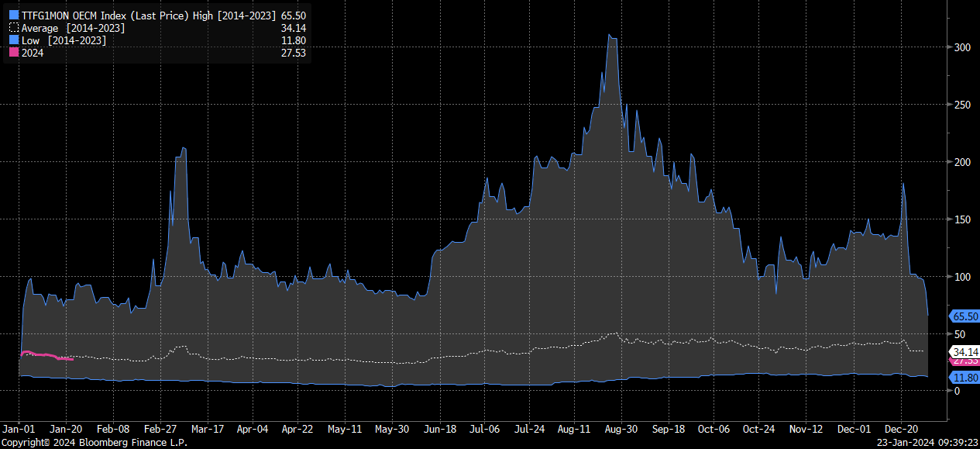This screenshot has width=980, height=449.
Task: Click the 11.80 value in legend
Action: tap(294, 40)
